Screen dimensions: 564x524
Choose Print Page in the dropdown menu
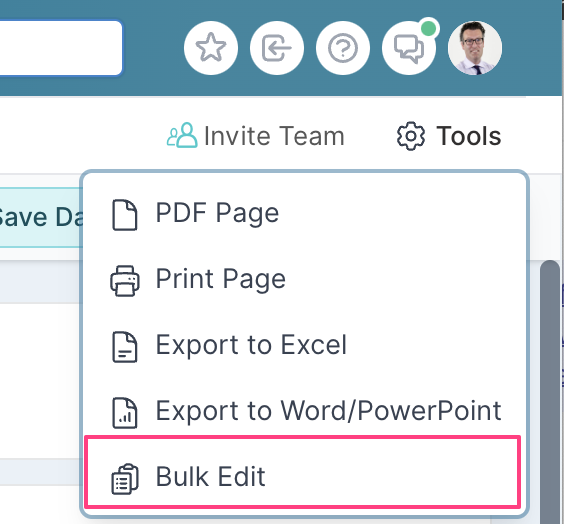304,280
